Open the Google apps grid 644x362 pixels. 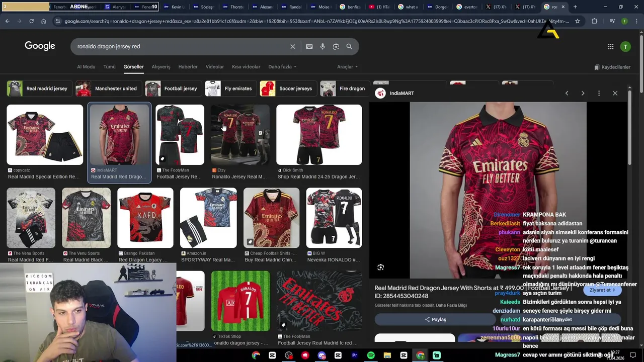click(x=611, y=46)
